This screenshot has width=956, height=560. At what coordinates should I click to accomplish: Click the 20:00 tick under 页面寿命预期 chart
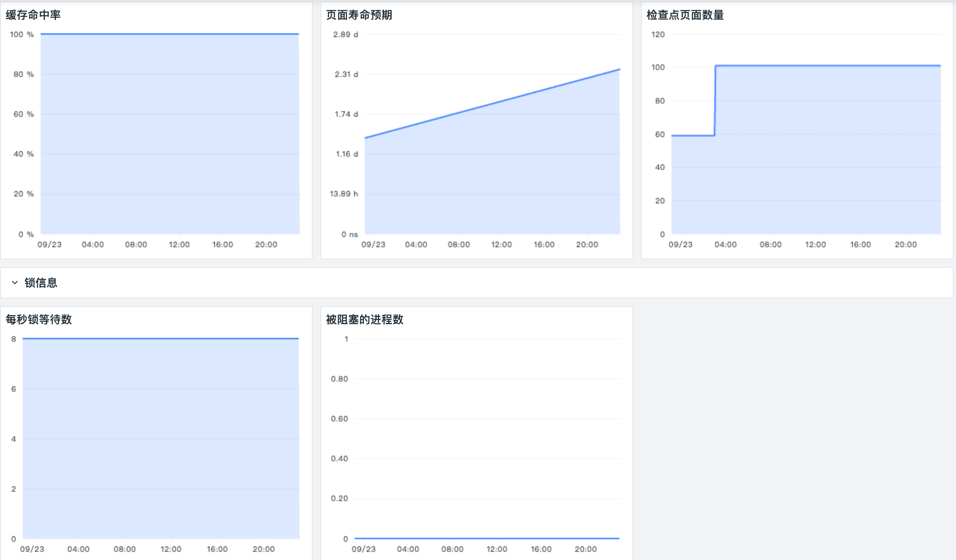pos(587,244)
